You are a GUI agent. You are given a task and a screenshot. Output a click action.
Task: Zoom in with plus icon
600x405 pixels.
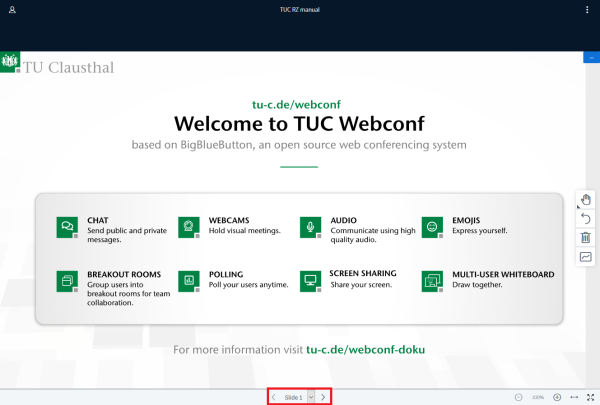[x=557, y=397]
